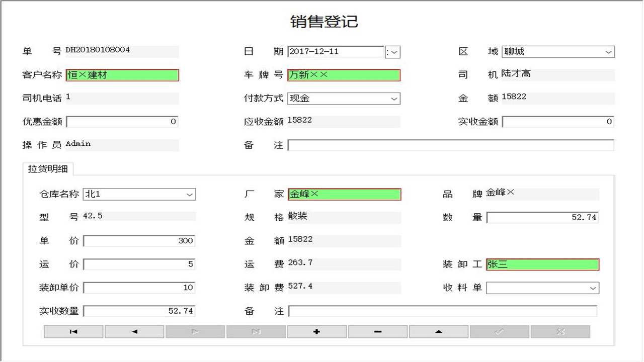Open the date picker next to 2017-12-11
The height and width of the screenshot is (362, 644).
pos(394,52)
